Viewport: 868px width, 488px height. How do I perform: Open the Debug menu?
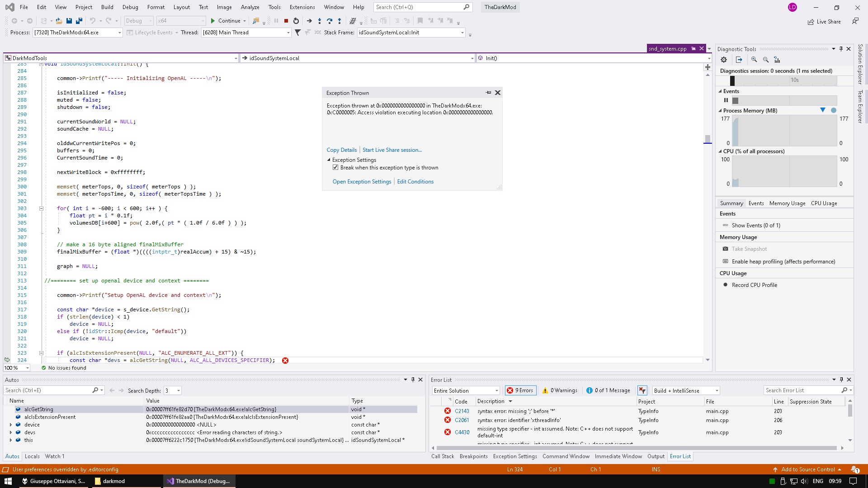pyautogui.click(x=130, y=7)
